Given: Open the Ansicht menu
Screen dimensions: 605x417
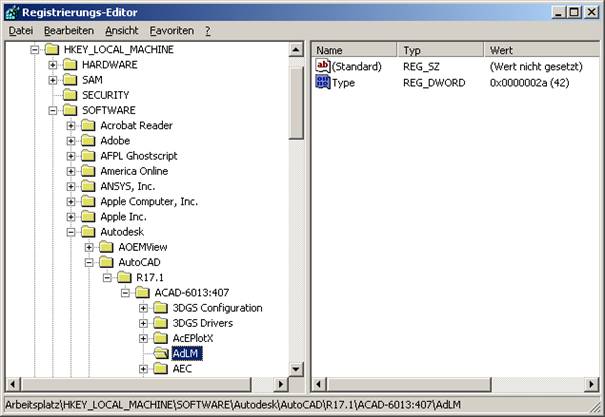Looking at the screenshot, I should pyautogui.click(x=122, y=31).
